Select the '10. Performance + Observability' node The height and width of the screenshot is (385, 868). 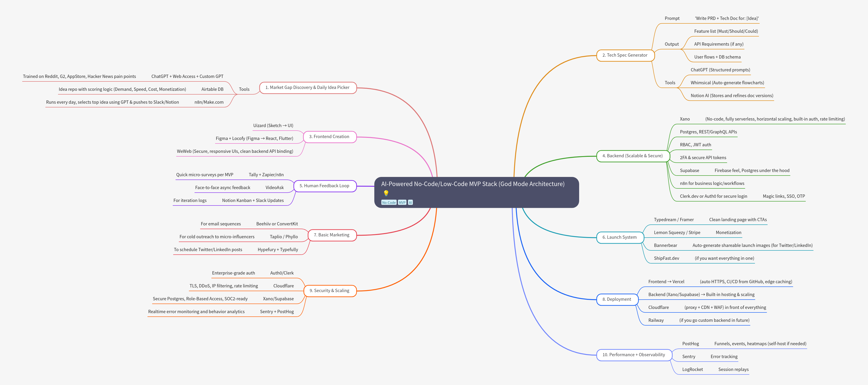point(634,355)
